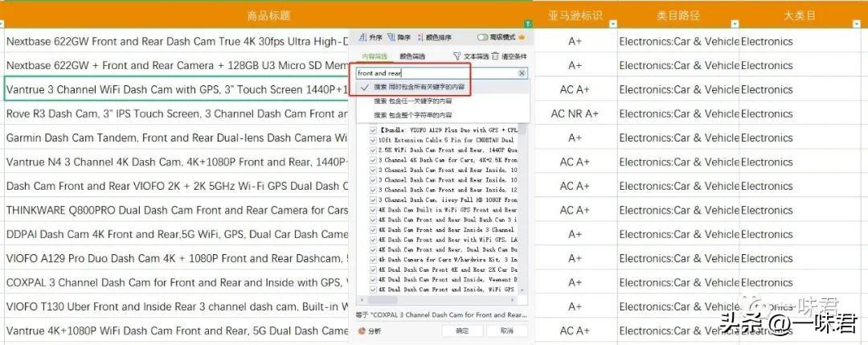Open 颜色排序 color sort option

[435, 38]
